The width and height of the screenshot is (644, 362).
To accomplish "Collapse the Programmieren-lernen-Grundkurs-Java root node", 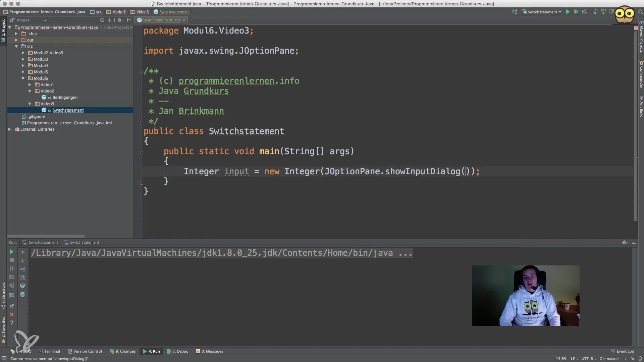I will [10, 27].
